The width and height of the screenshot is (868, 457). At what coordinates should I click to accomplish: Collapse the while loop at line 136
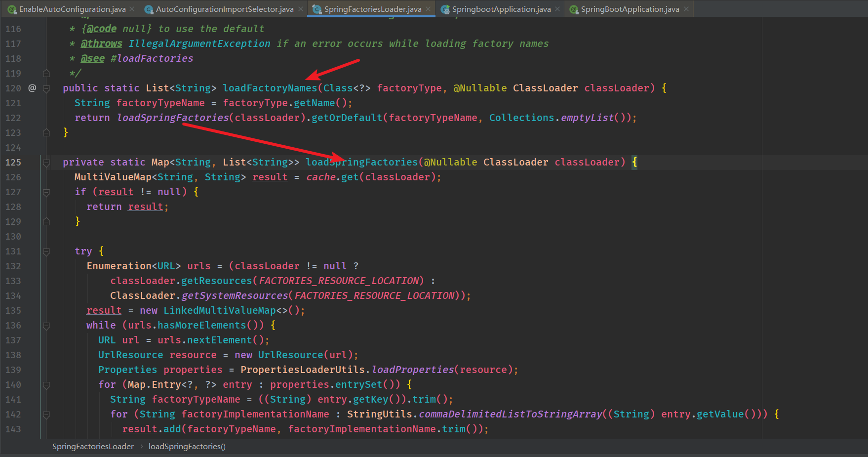pyautogui.click(x=46, y=326)
